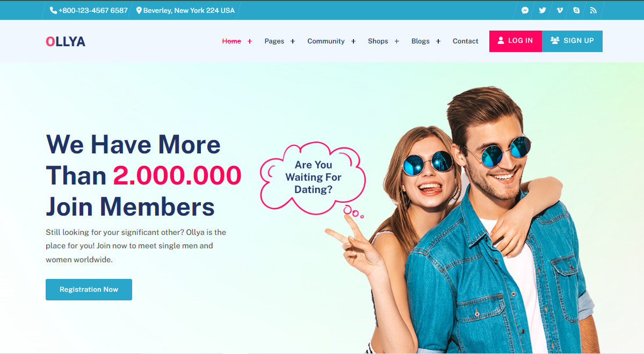The height and width of the screenshot is (354, 644).
Task: Open the Vimeo icon link
Action: [559, 10]
